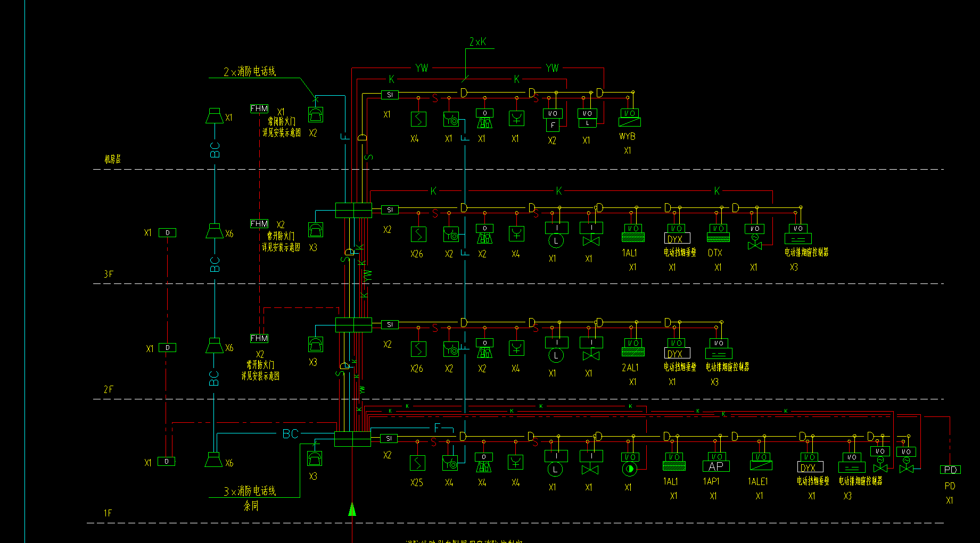Click the 3F speaker symbol labeled X6
Viewport: 980px width, 543px height.
215,231
